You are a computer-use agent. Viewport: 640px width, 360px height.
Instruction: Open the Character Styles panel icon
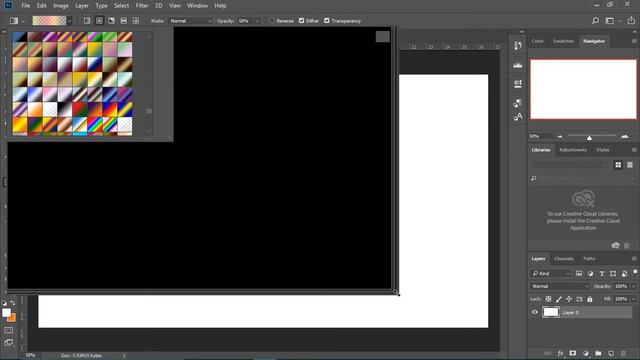518,117
